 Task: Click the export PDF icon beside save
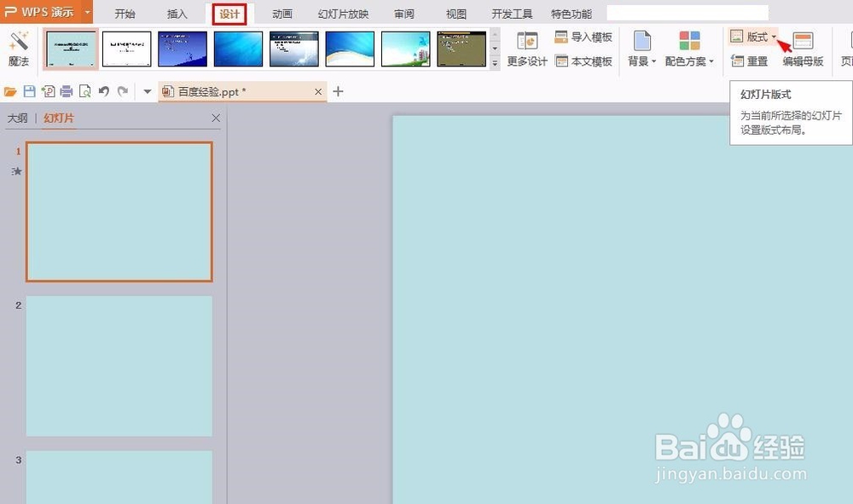click(48, 91)
